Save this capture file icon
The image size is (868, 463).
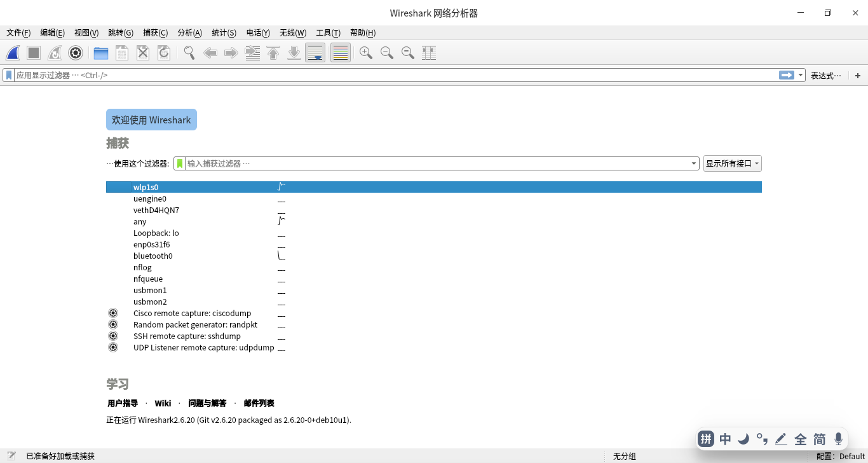coord(122,53)
